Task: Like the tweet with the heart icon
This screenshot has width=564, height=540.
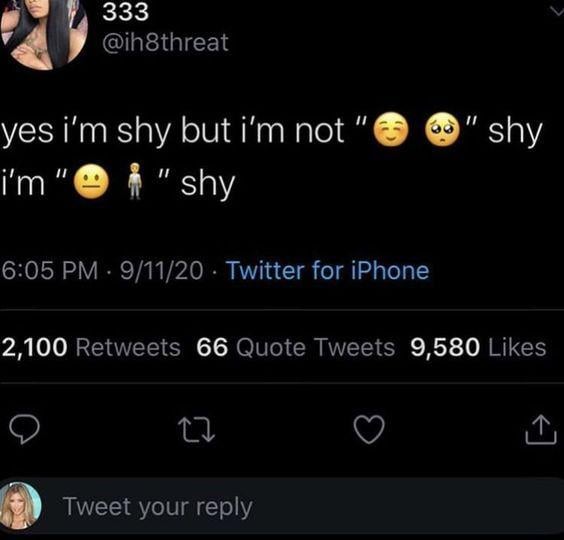Action: 369,429
